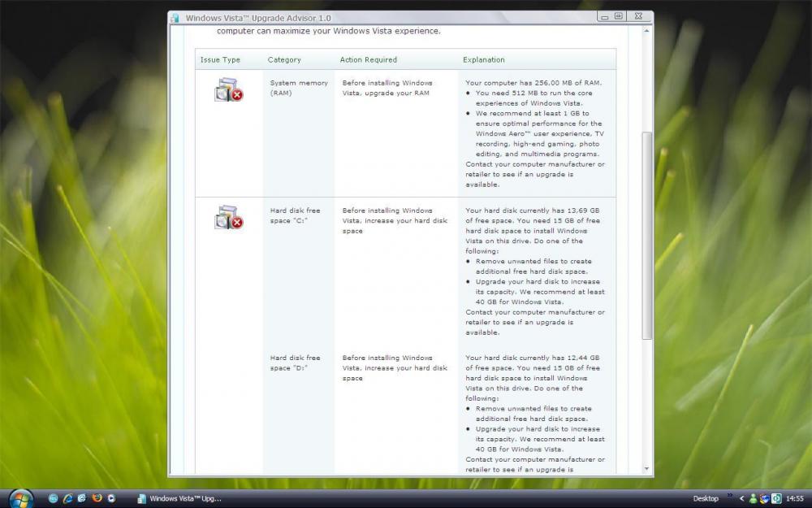Click the Category column header
Viewport: 812px width, 508px height.
(x=284, y=59)
